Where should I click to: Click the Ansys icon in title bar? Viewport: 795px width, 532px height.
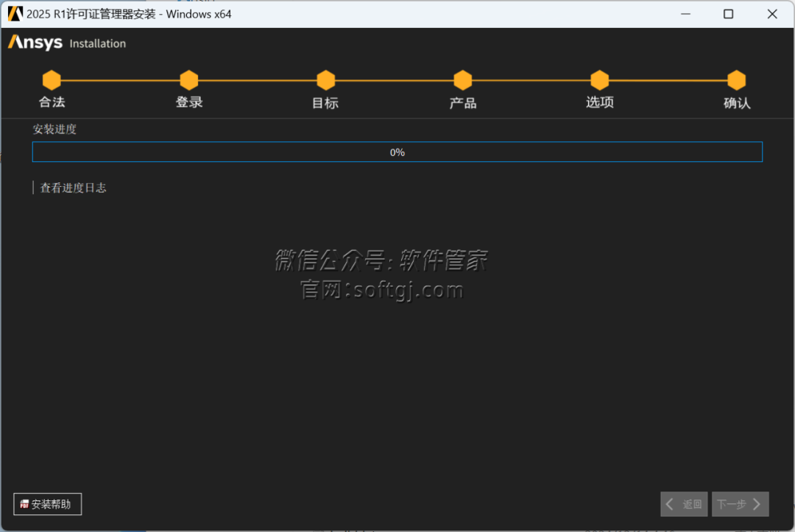coord(15,14)
